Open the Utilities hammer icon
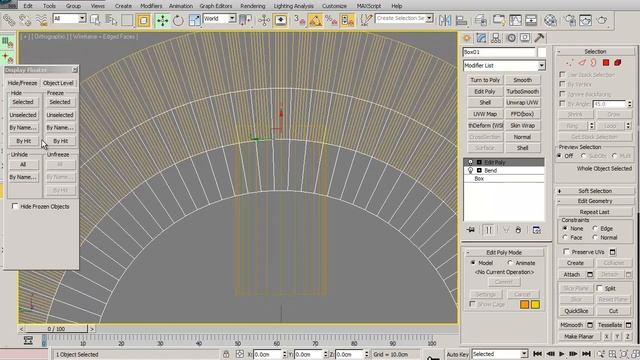The width and height of the screenshot is (640, 360). 539,38
